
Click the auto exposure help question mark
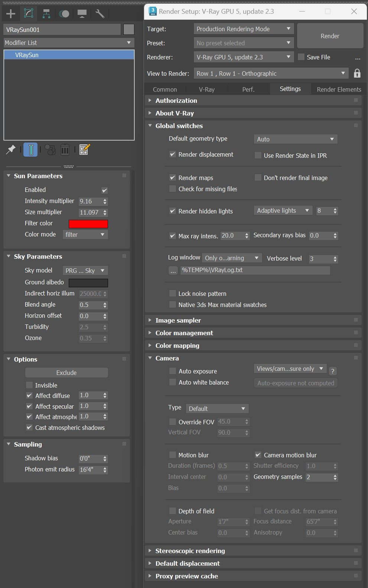click(333, 371)
